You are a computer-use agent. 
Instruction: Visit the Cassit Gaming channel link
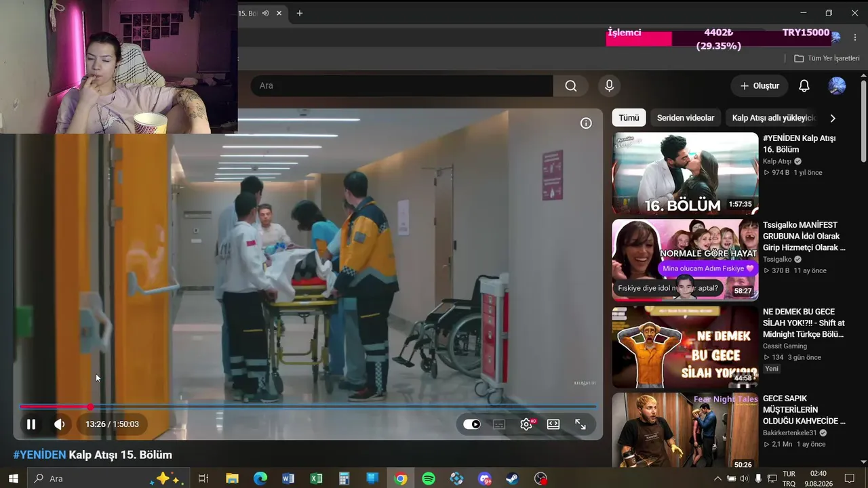coord(785,346)
